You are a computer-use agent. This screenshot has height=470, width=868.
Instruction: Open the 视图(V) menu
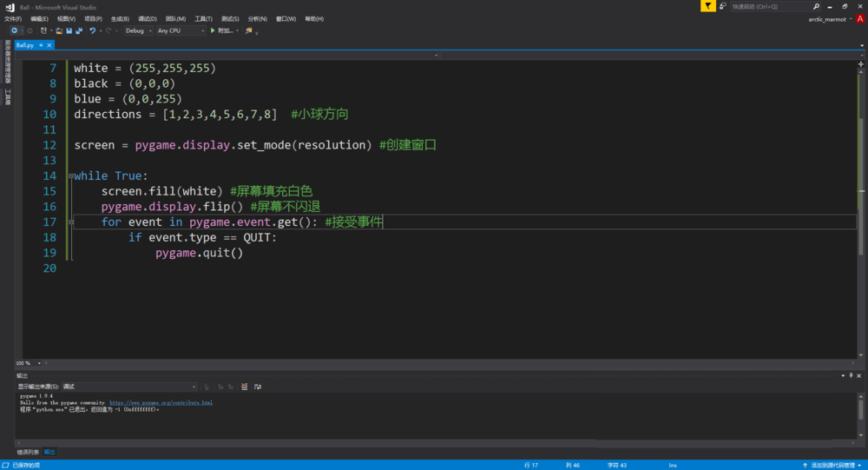pos(67,19)
